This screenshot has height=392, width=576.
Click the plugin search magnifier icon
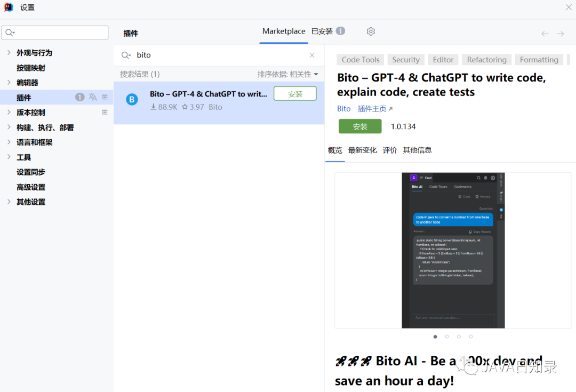[x=126, y=55]
